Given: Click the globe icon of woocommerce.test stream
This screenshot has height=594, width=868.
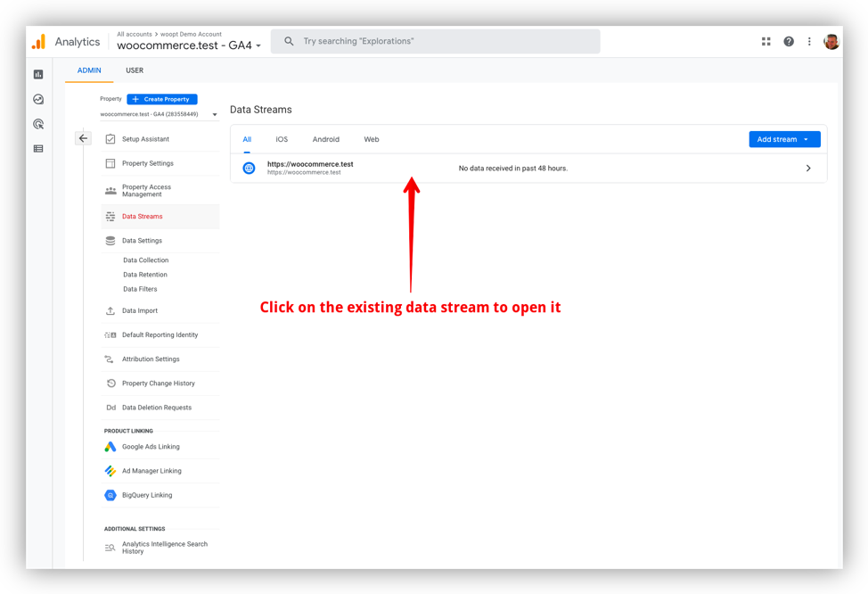Looking at the screenshot, I should pos(250,168).
